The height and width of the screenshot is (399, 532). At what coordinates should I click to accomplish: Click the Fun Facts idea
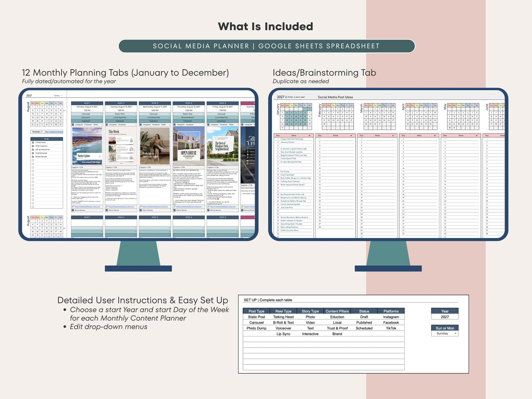click(x=285, y=171)
